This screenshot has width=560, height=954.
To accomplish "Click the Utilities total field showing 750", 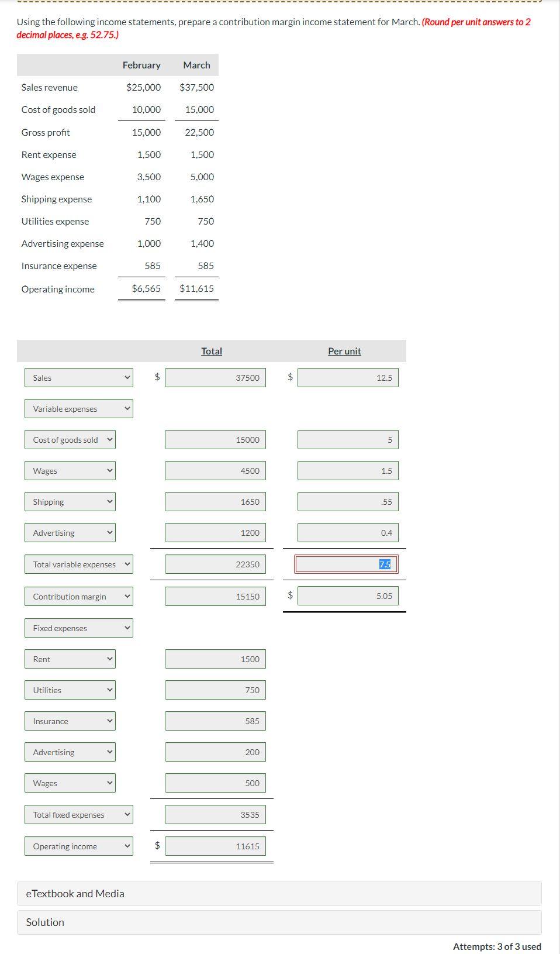I will (x=215, y=690).
